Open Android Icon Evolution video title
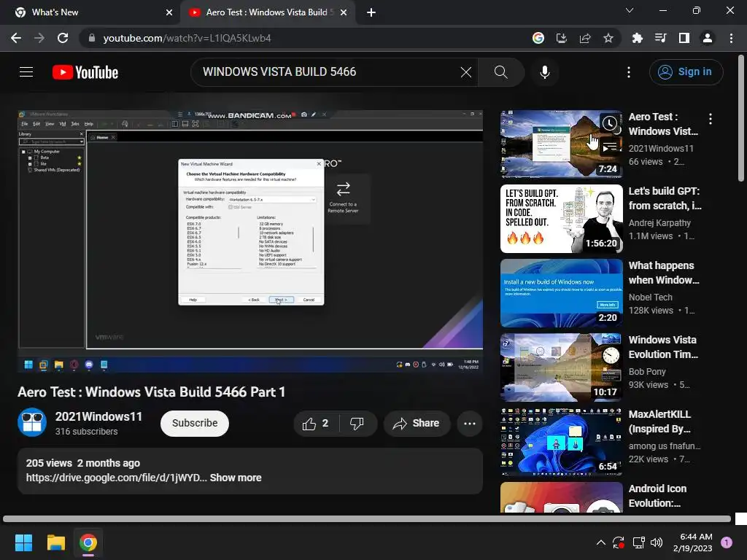The image size is (747, 560). [x=658, y=496]
